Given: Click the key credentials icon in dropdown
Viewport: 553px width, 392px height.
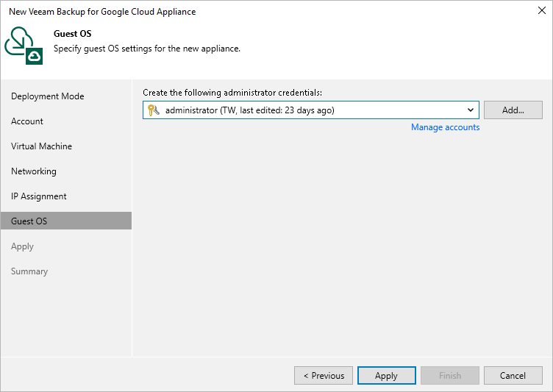Looking at the screenshot, I should tap(154, 110).
